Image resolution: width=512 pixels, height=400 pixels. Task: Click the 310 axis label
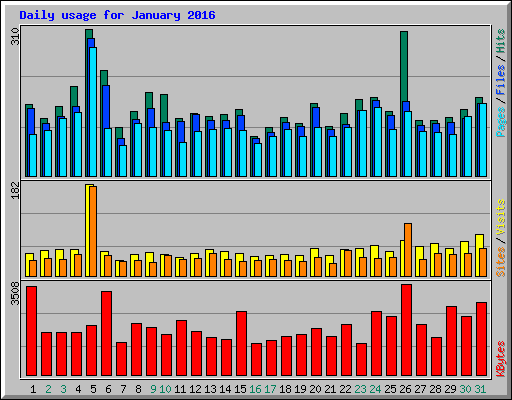click(15, 36)
